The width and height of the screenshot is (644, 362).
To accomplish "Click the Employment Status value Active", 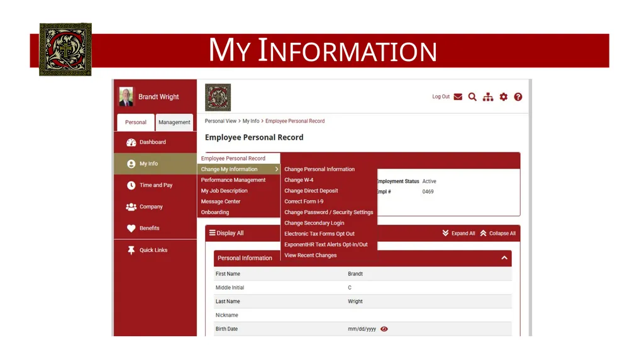I will click(429, 181).
